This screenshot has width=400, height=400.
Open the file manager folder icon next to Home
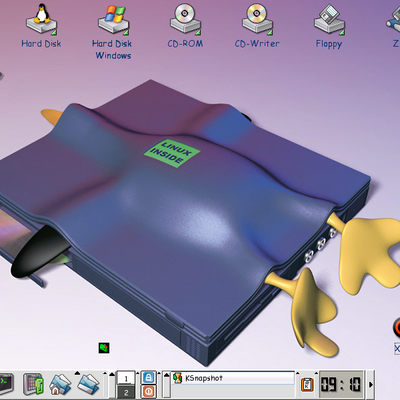click(88, 384)
